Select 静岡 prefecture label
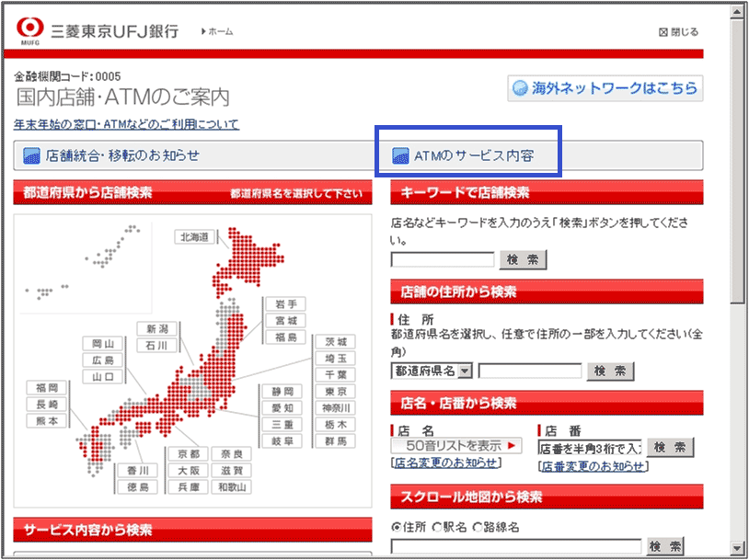This screenshot has height=560, width=749. click(x=282, y=392)
